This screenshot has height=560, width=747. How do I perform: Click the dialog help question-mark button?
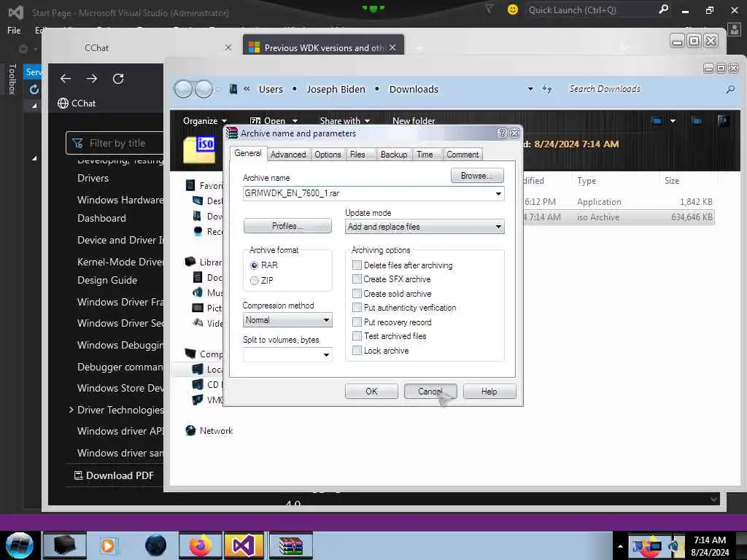click(502, 133)
